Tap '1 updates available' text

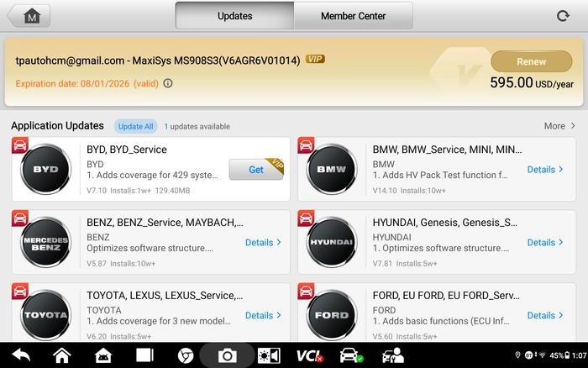pyautogui.click(x=197, y=126)
